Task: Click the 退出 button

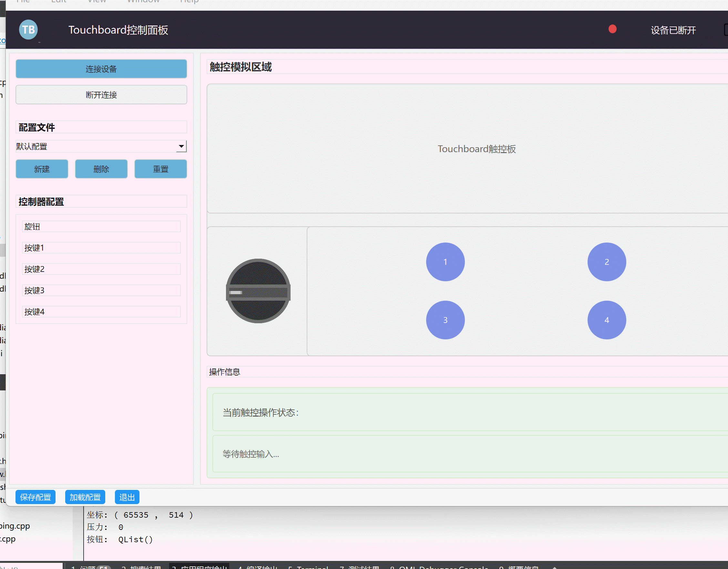Action: pos(127,497)
